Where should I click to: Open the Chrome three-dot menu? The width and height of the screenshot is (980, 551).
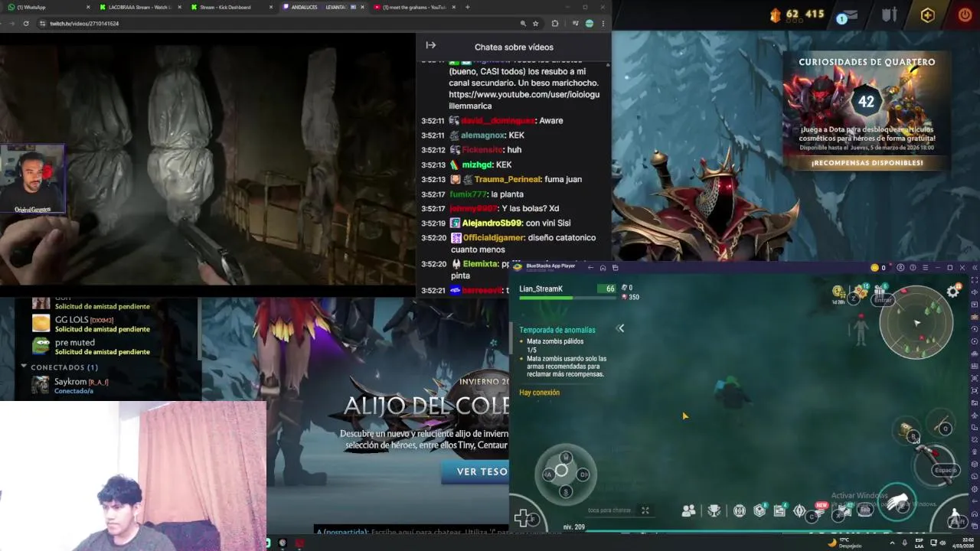click(x=603, y=24)
